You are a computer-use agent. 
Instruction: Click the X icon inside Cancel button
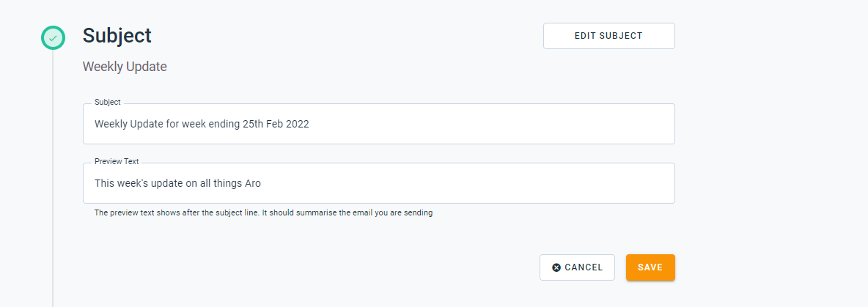(x=556, y=267)
